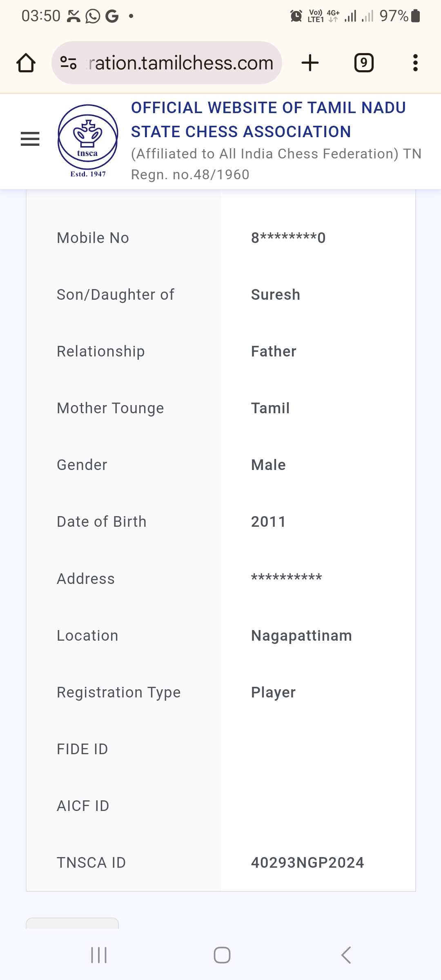The height and width of the screenshot is (980, 441).
Task: Open the hamburger navigation menu
Action: (x=30, y=139)
